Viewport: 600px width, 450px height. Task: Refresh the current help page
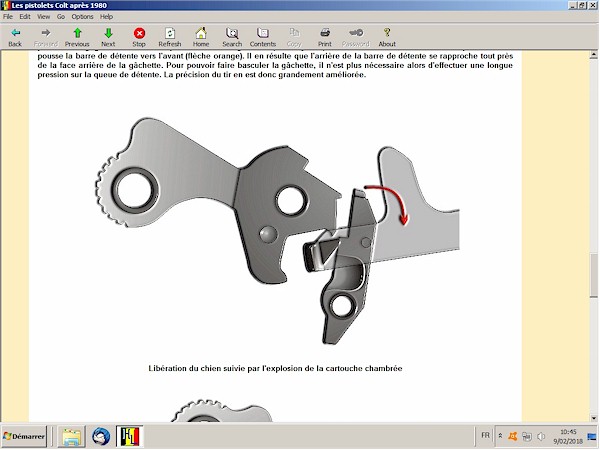[170, 37]
